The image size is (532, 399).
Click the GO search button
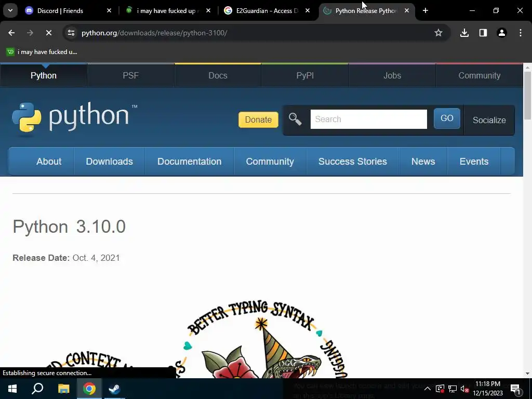coord(447,118)
